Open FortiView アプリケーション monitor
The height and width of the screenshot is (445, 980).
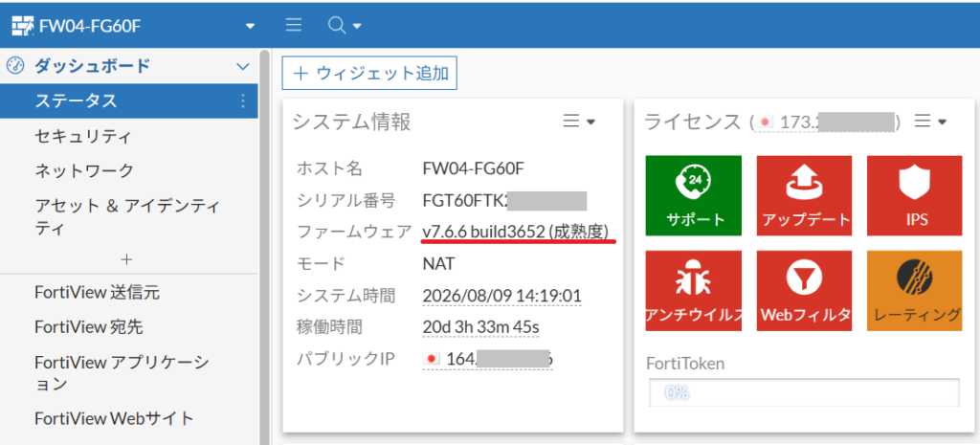click(122, 372)
